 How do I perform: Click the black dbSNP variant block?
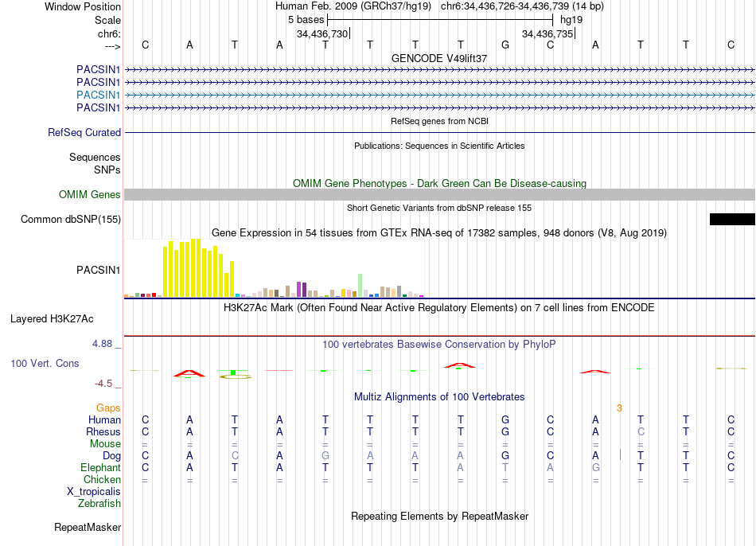(x=732, y=219)
